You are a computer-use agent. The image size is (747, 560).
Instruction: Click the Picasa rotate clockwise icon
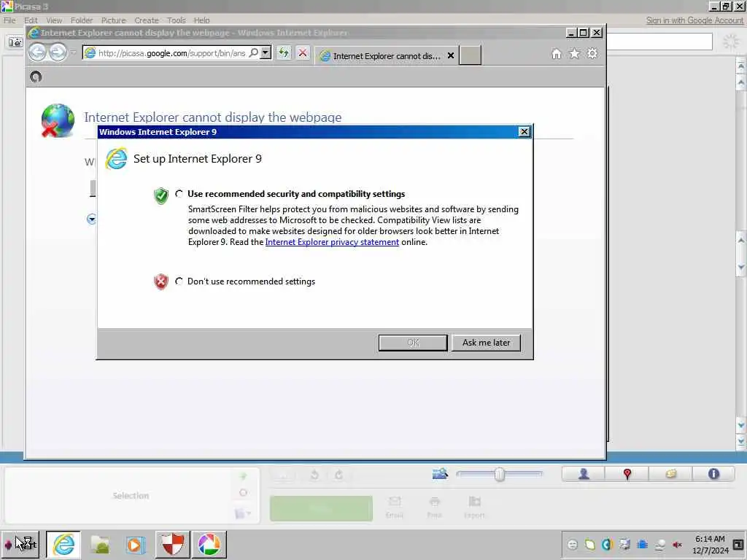coord(338,475)
